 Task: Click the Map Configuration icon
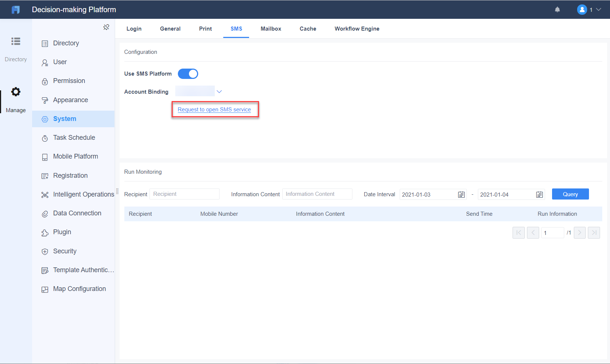[45, 289]
